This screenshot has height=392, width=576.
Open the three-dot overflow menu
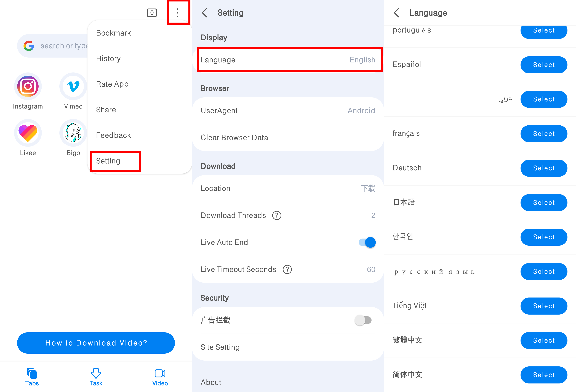coord(177,13)
